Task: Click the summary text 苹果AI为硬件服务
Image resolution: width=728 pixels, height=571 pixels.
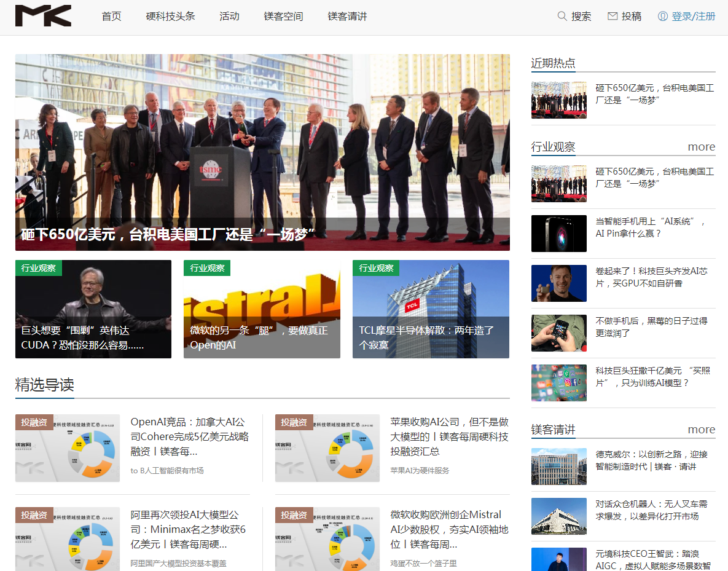Action: [x=420, y=471]
